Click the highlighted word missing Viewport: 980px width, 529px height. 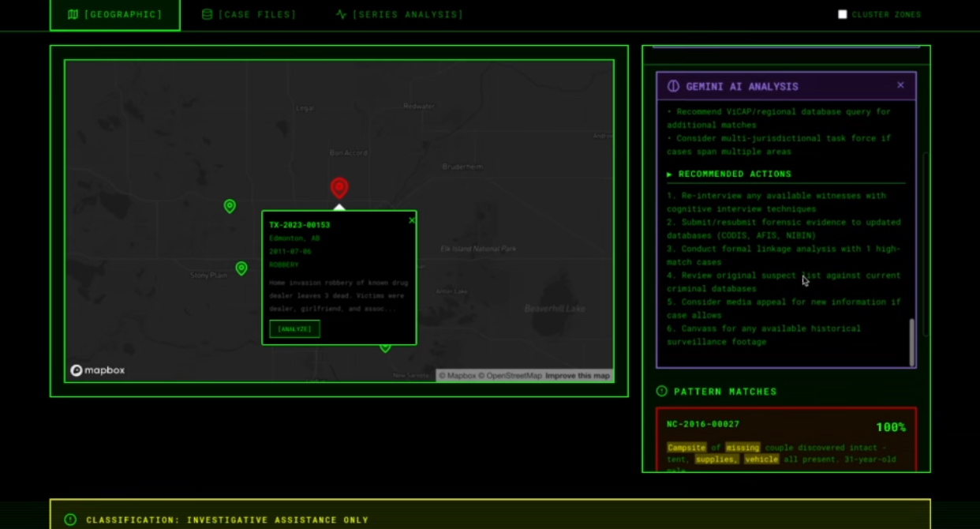[742, 448]
